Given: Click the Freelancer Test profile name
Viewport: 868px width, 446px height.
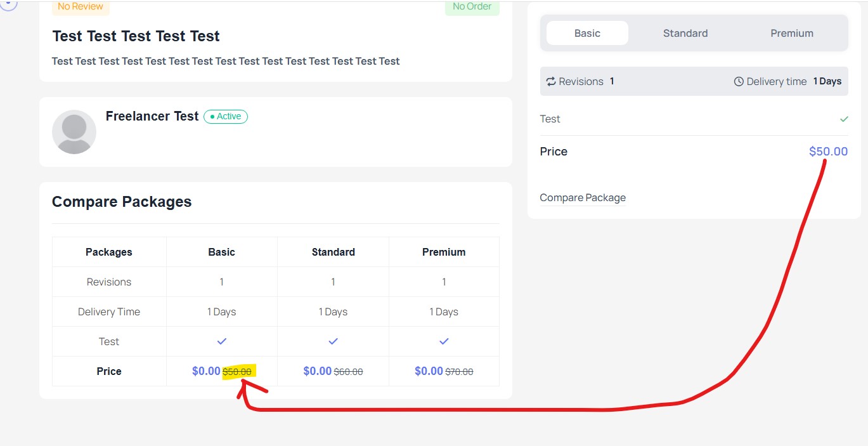Looking at the screenshot, I should 152,116.
